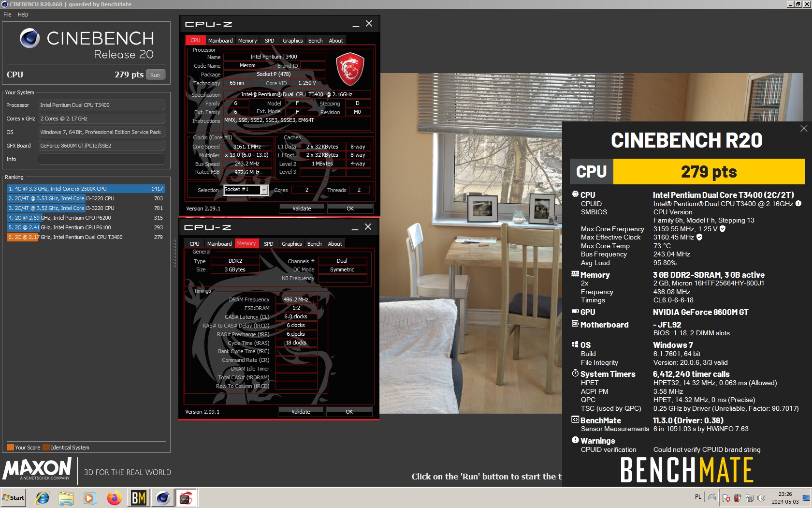Open About tab in upper CPU-Z window
812x508 pixels.
click(x=336, y=41)
